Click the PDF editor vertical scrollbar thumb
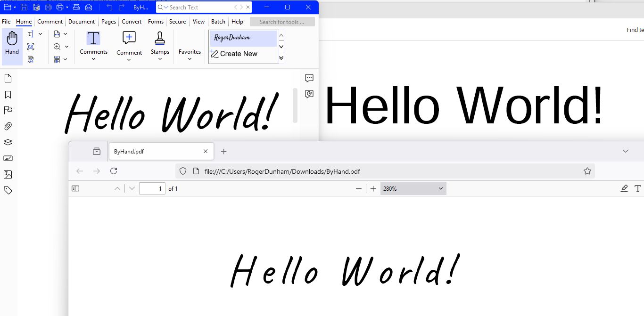644x316 pixels. tap(295, 105)
